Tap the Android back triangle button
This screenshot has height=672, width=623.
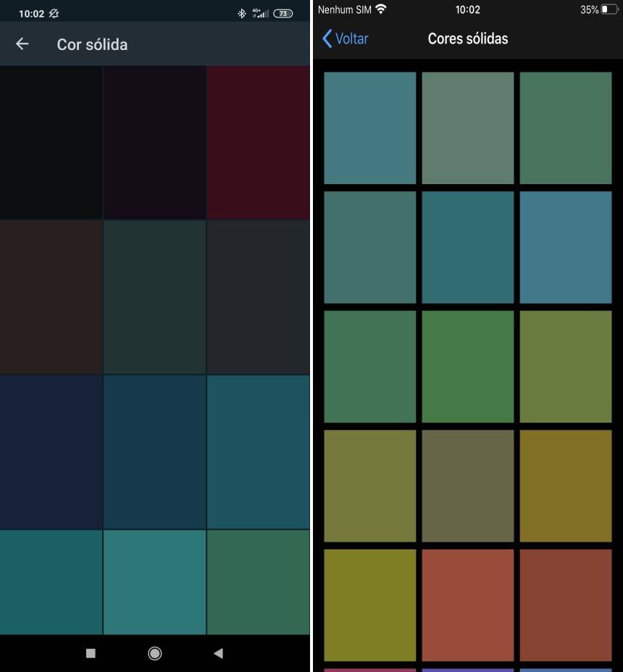(218, 653)
